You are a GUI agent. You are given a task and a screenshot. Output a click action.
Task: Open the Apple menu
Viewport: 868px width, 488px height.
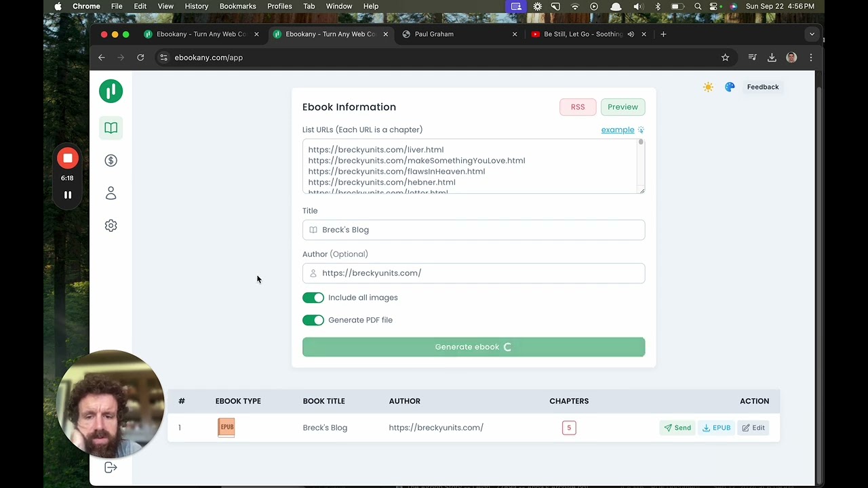(58, 6)
